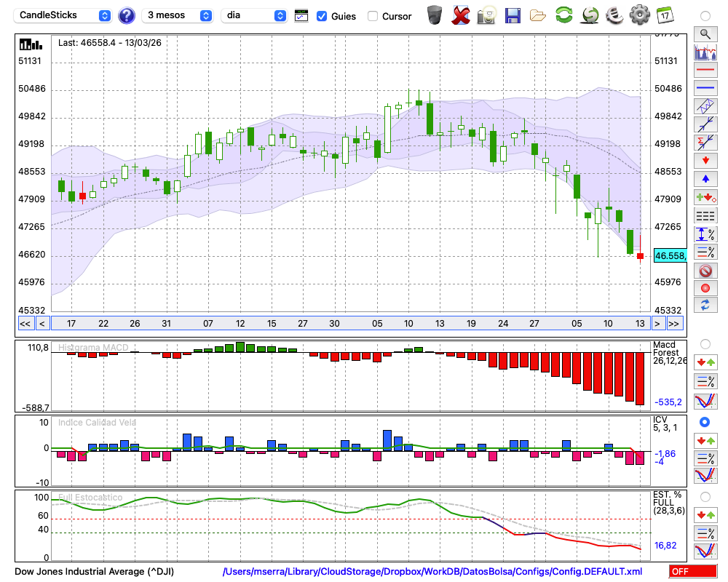Click the red-green arrows button for Estocastico panel
Viewport: 728px width, 582px height.
tap(705, 515)
